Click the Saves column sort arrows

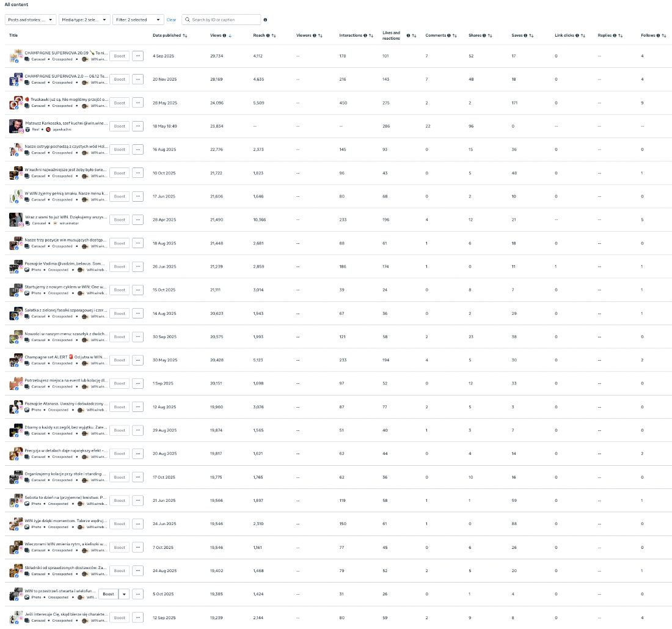[x=531, y=35]
